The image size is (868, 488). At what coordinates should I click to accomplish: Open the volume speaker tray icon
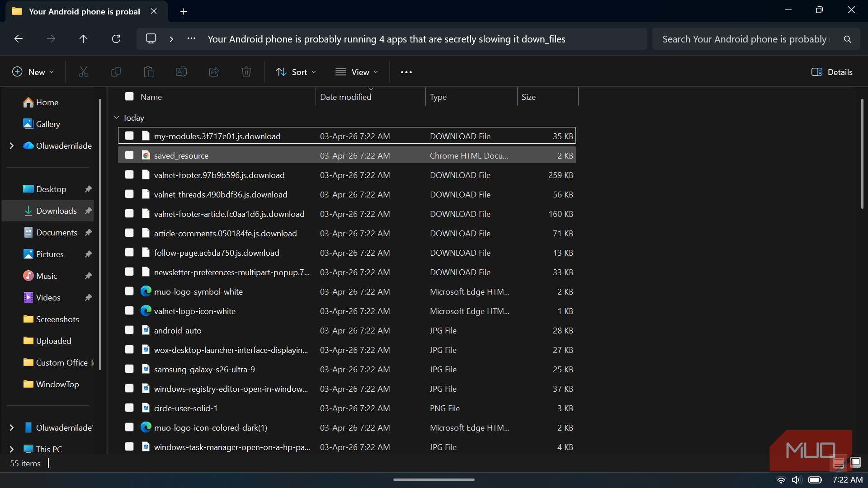click(797, 480)
